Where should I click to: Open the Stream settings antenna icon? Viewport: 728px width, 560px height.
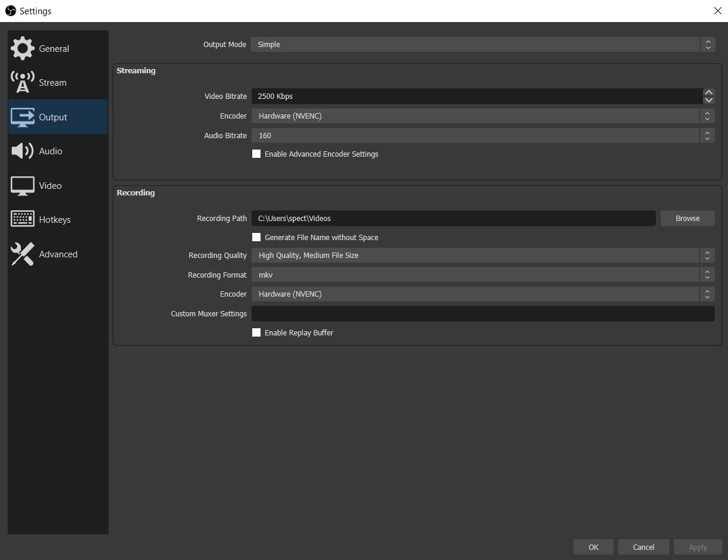click(22, 82)
